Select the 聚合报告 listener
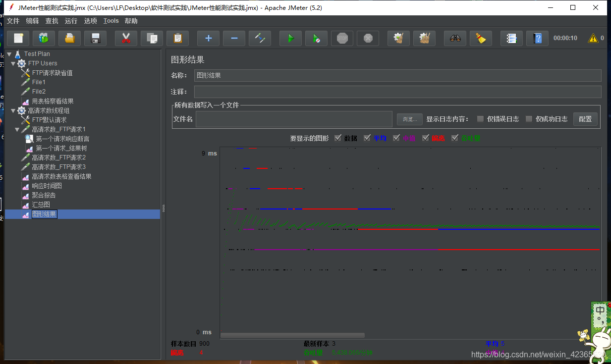Viewport: 611px width, 364px height. coord(44,195)
